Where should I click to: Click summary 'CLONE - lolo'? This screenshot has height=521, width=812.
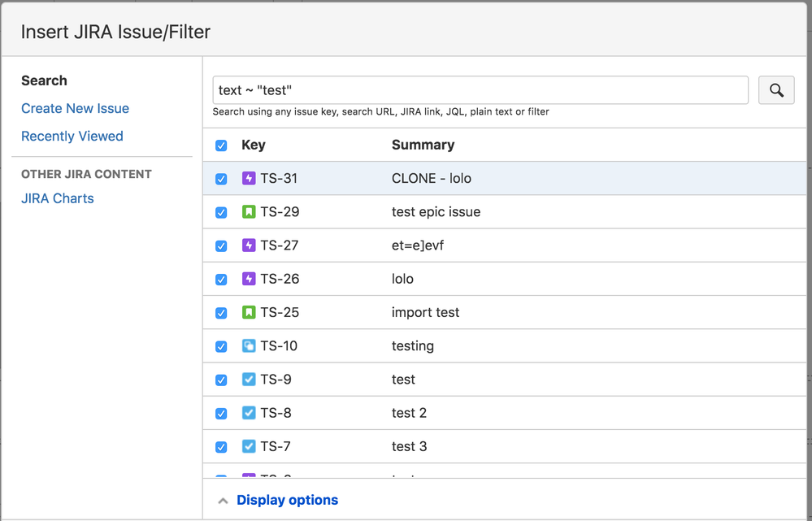pos(432,178)
